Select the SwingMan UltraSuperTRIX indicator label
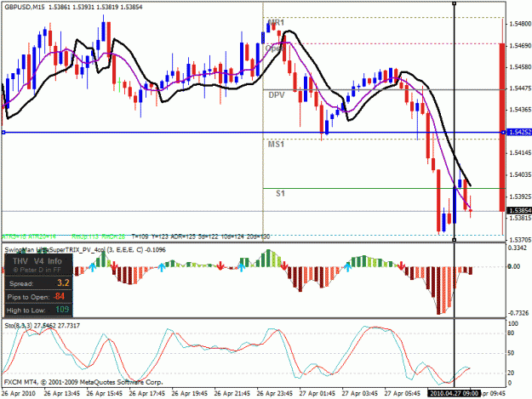 click(85, 250)
